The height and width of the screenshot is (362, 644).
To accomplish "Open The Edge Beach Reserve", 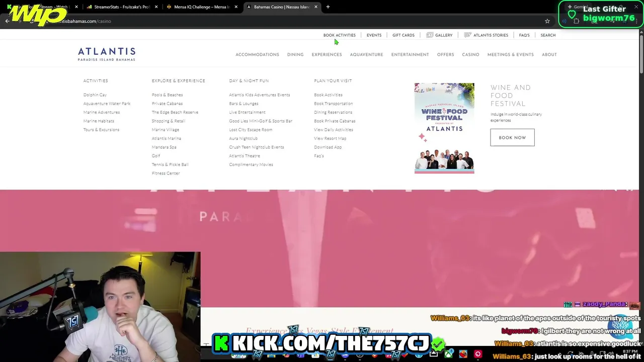I will coord(175,112).
